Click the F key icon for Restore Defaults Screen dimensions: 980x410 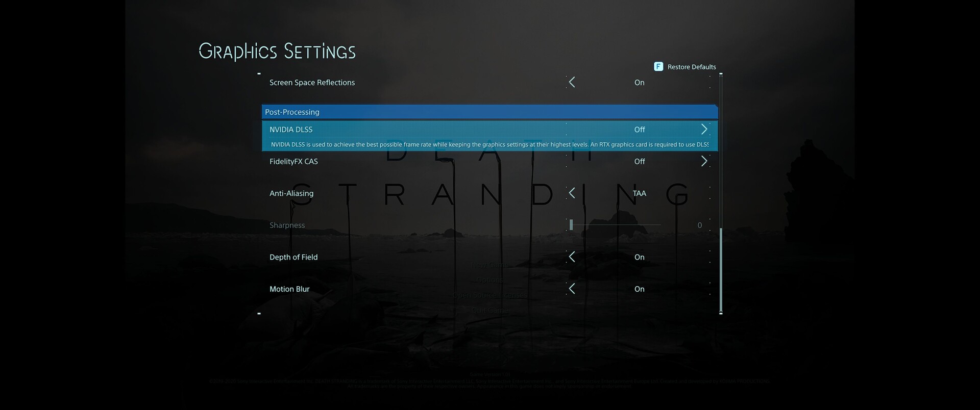tap(658, 67)
